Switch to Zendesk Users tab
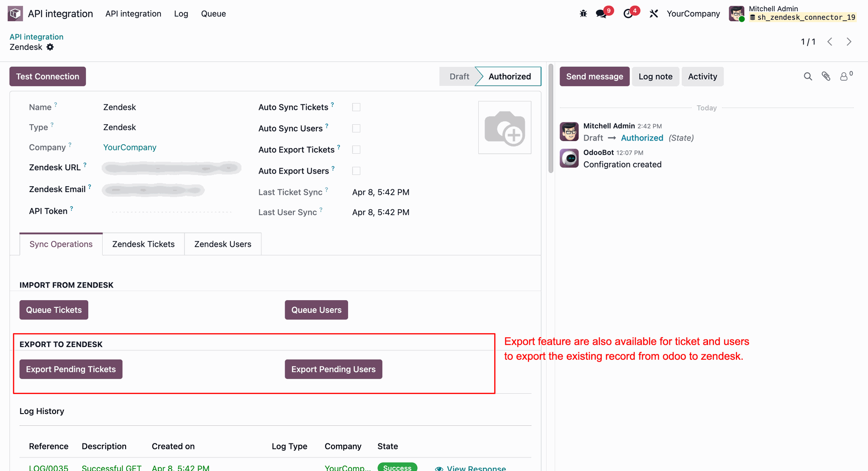The image size is (868, 471). (223, 244)
